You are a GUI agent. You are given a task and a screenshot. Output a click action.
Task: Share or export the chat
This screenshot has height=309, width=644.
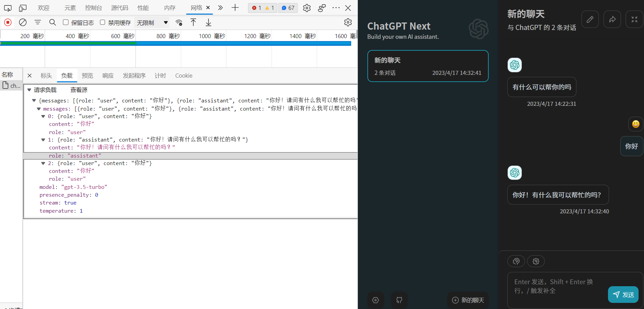pos(612,19)
